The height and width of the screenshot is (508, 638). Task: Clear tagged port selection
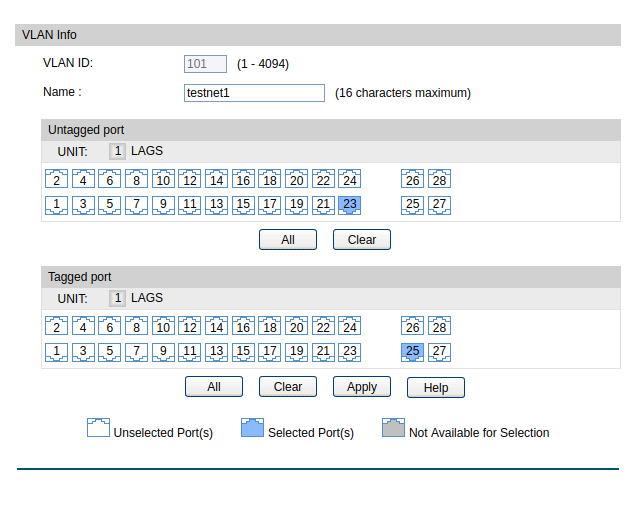[288, 386]
